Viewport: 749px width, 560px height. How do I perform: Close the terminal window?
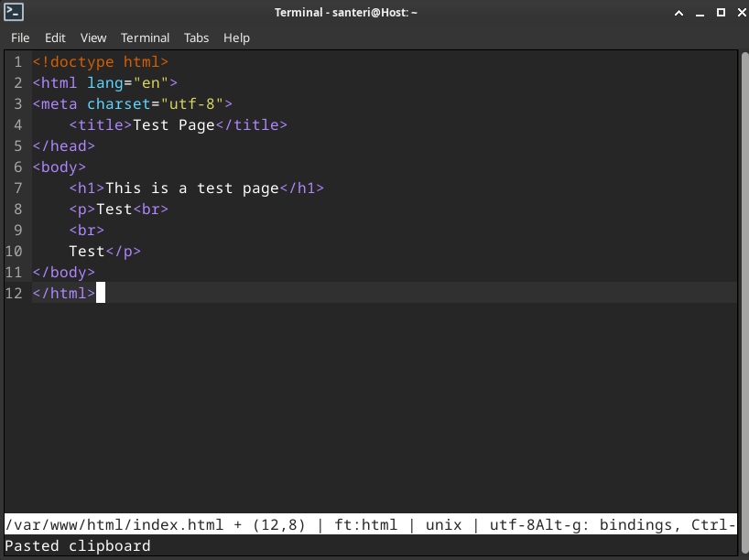[x=738, y=13]
